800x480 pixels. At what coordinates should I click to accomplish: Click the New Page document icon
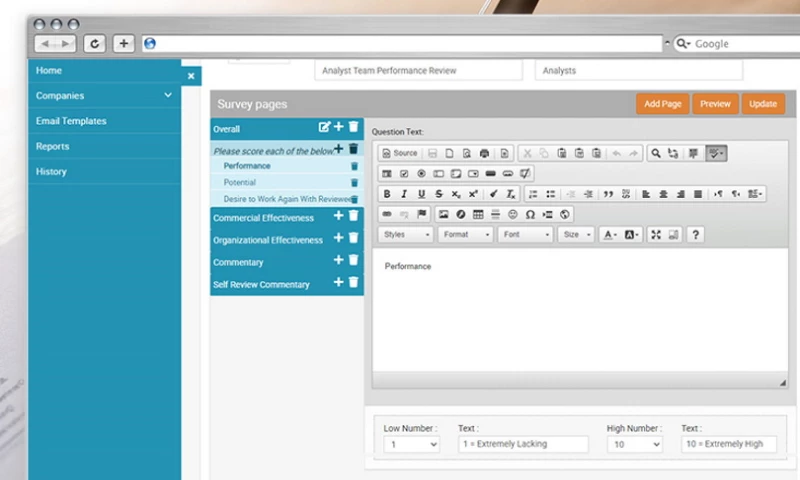tap(449, 153)
